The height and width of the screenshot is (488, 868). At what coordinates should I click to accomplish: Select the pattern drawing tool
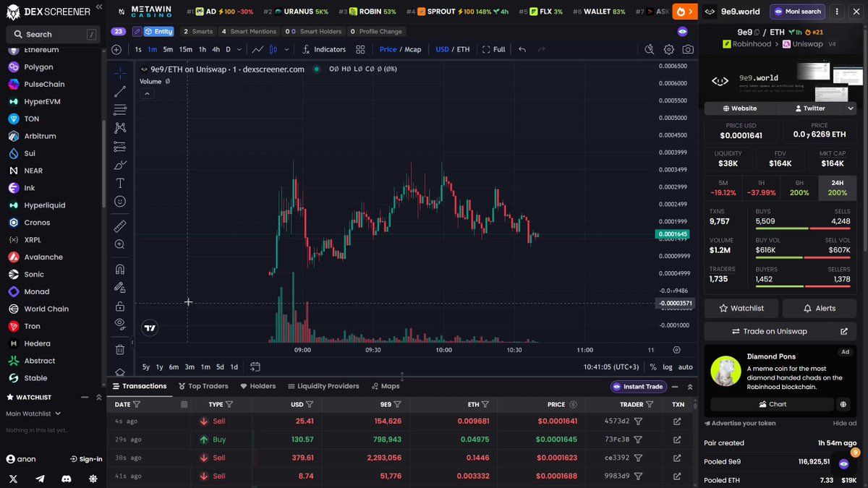pyautogui.click(x=120, y=128)
